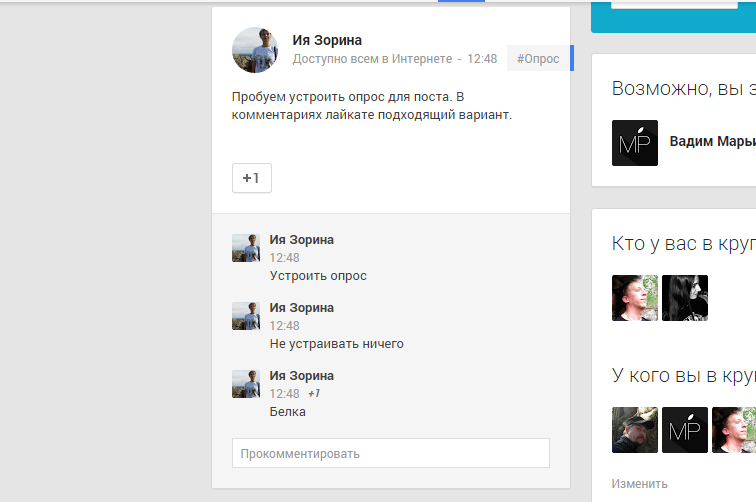Screen dimensions: 756x502
Task: Click Вадим Мары's MP logo avatar in suggestions
Action: [635, 143]
